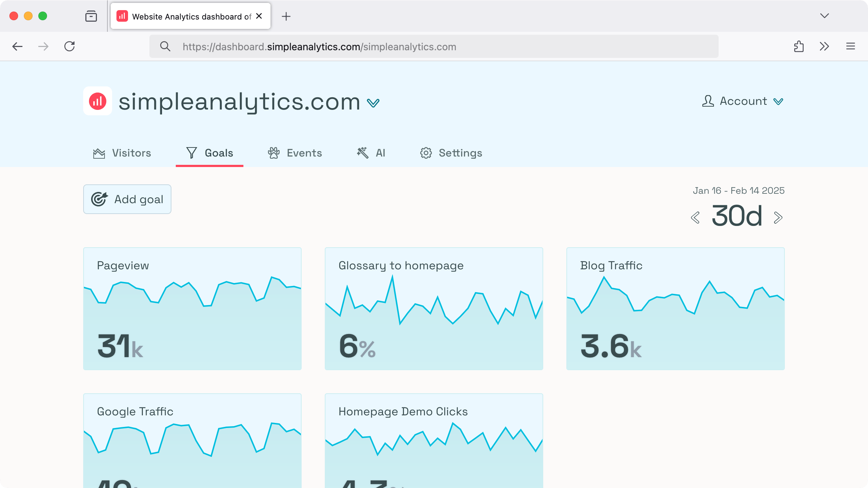Viewport: 868px width, 488px height.
Task: Click the browser forward arrow
Action: pos(43,46)
